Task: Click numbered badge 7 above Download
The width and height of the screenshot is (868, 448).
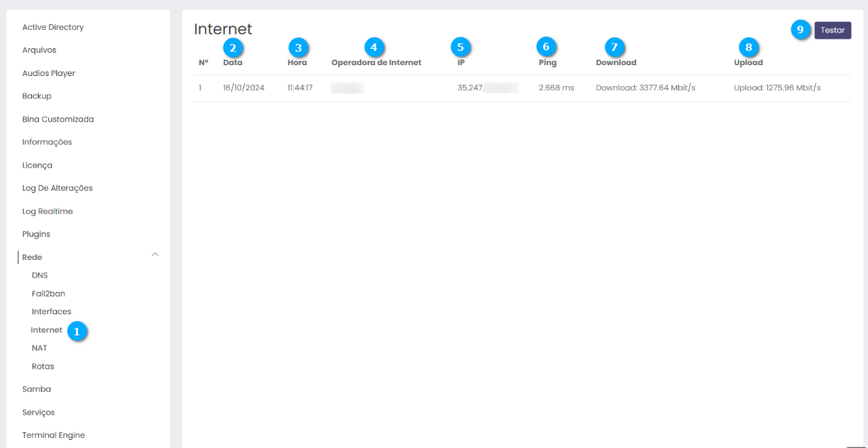Action: pyautogui.click(x=615, y=47)
